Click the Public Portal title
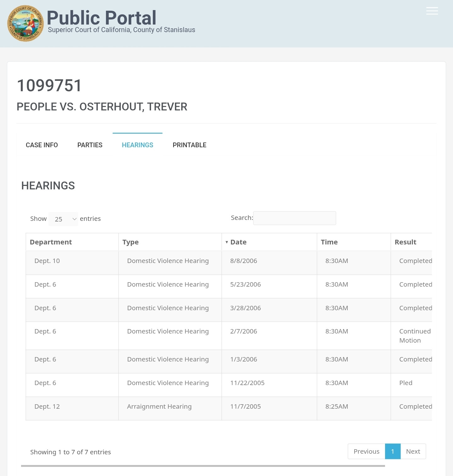 101,18
